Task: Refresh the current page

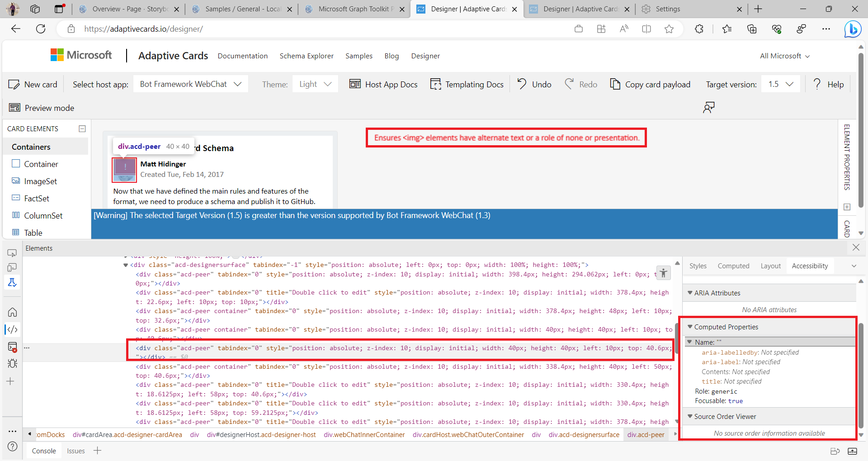Action: tap(41, 29)
